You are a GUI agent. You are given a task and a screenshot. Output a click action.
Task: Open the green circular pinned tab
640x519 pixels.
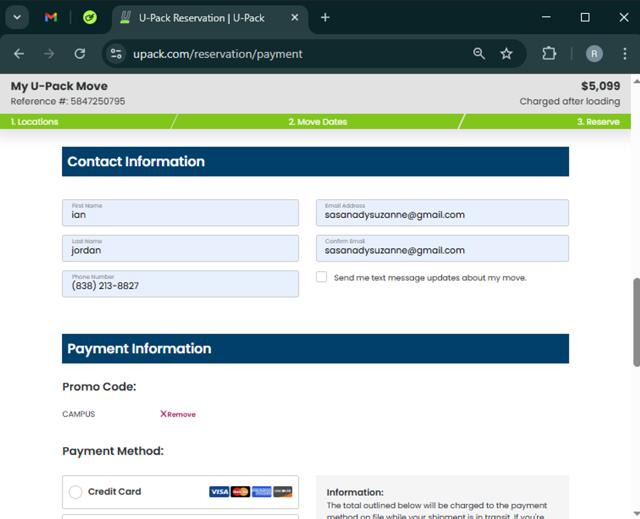[x=90, y=17]
